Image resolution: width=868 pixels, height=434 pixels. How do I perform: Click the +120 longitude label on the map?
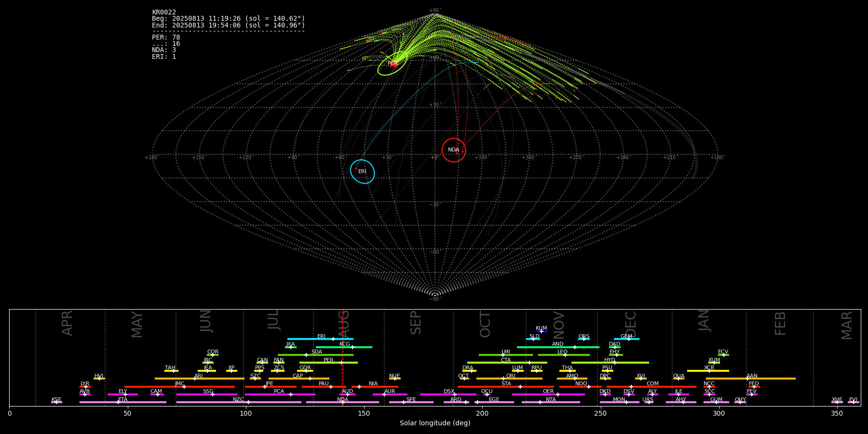tap(245, 157)
